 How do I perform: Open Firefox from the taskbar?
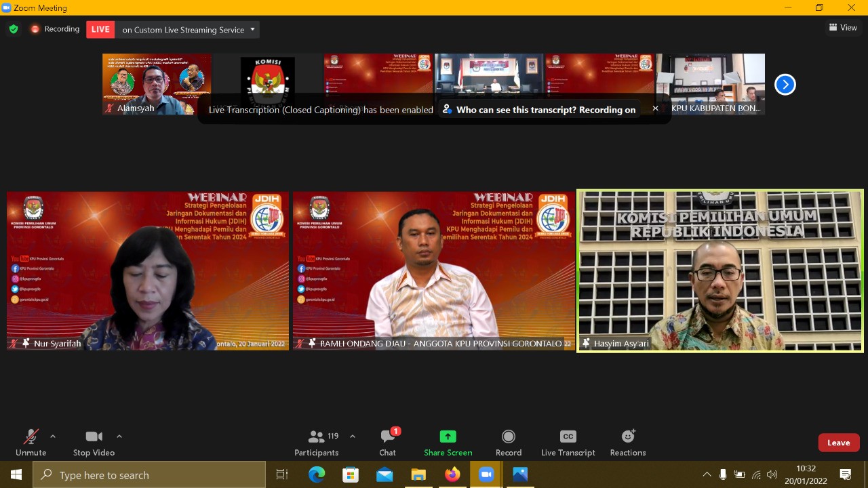452,474
